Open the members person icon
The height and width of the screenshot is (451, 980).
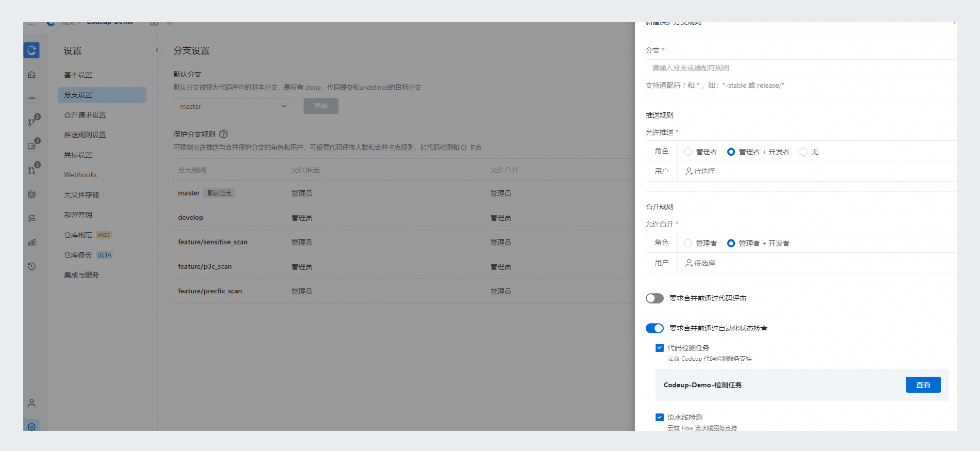32,403
